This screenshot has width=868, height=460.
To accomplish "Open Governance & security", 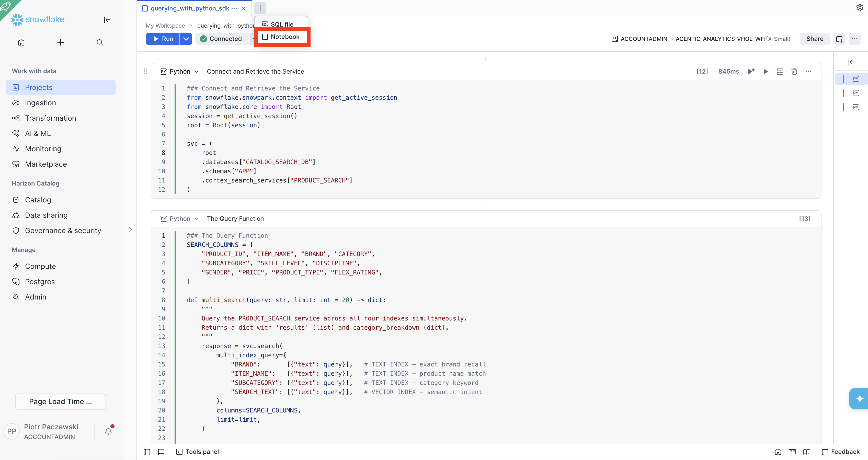I will (x=61, y=231).
